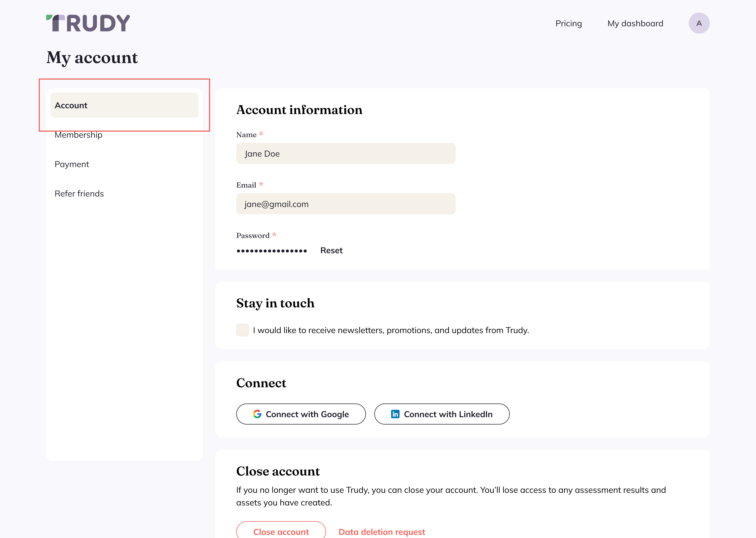Expand the Payment section

pos(71,164)
